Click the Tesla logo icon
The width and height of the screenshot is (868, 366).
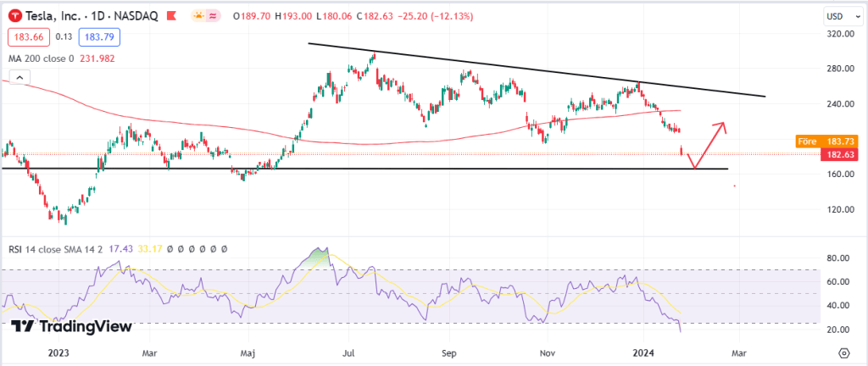14,18
